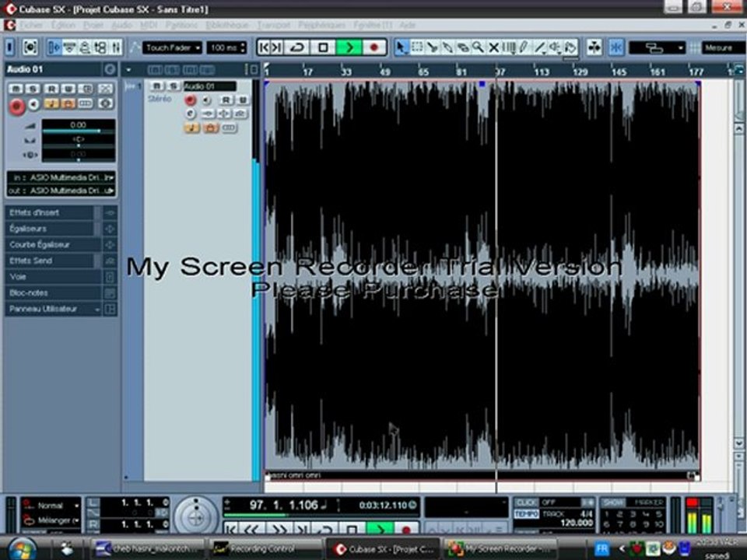Select the Glue tube tool

coord(447,47)
